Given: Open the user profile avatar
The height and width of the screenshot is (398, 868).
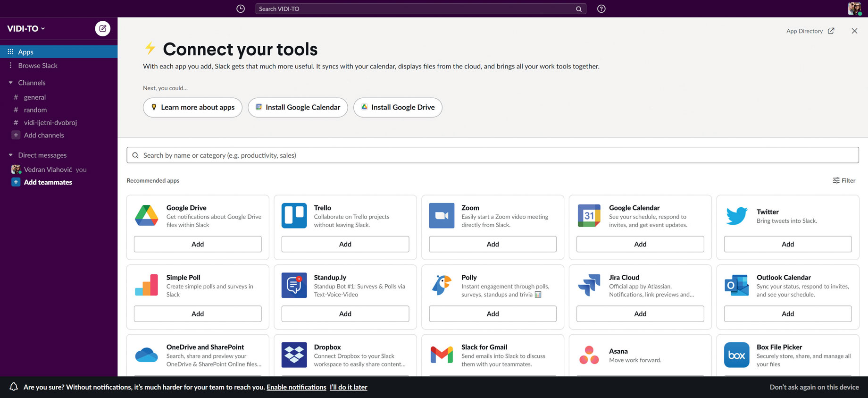Looking at the screenshot, I should pyautogui.click(x=854, y=8).
